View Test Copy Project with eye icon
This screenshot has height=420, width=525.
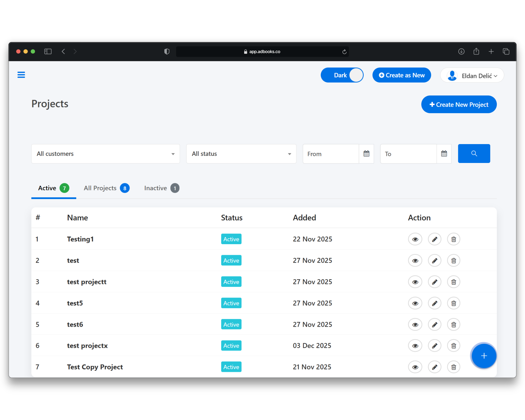415,367
